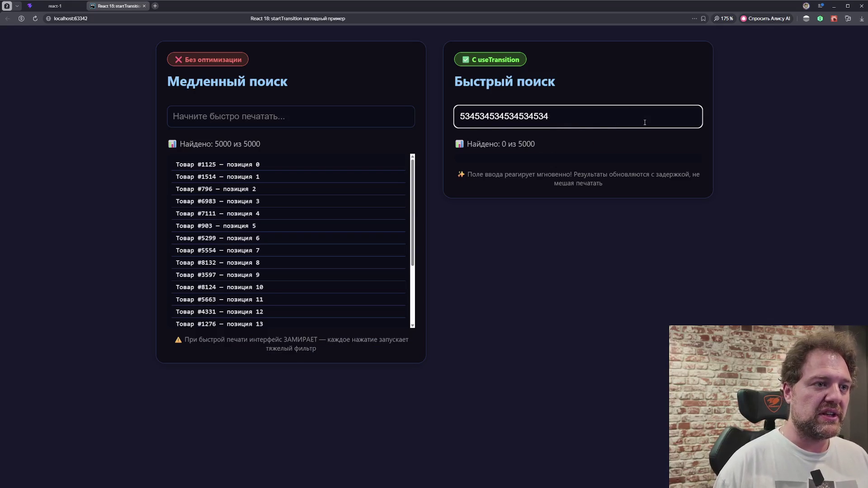Open the red atom React DevTools extension
The image size is (868, 488).
tap(834, 19)
